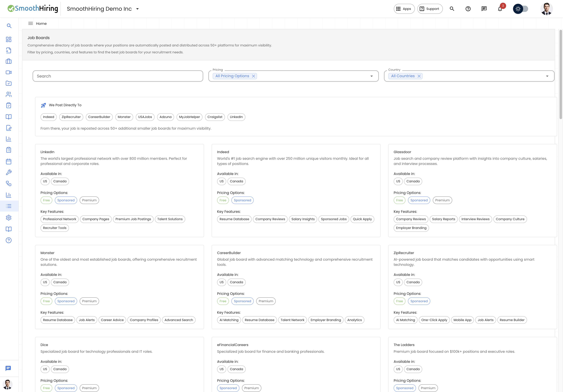Viewport: 563px width, 392px height.
Task: Remove the All Pricing Options chip
Action: (254, 76)
